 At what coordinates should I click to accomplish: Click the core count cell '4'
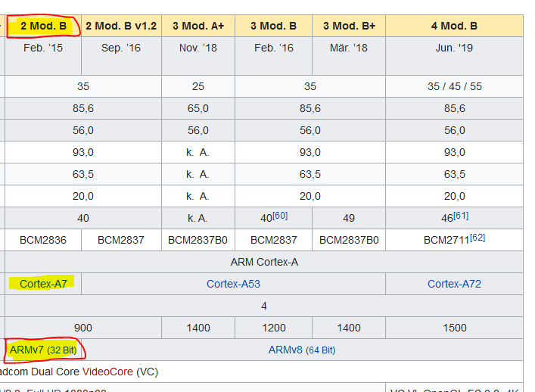point(264,306)
